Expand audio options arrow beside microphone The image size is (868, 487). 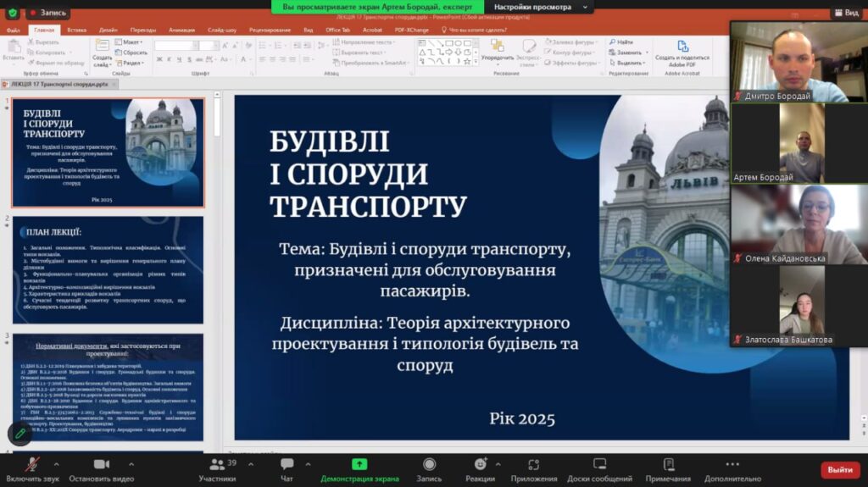57,464
